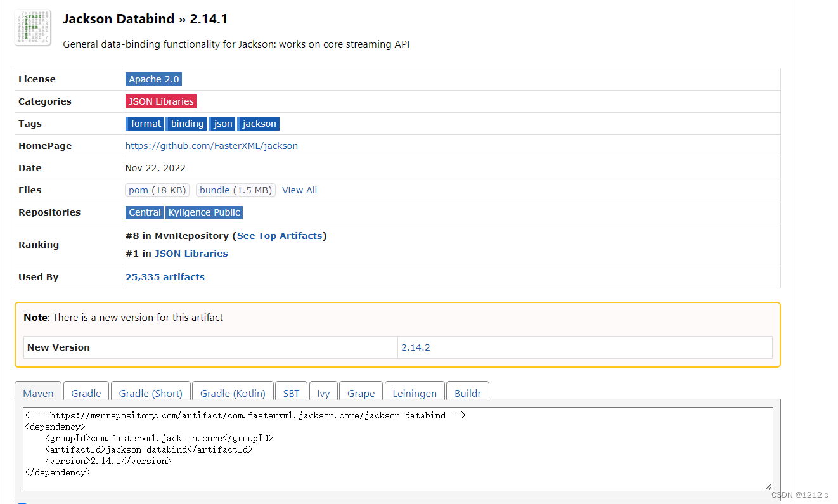Viewport: 838px width, 504px height.
Task: Open the JSON Libraries category badge
Action: [161, 101]
